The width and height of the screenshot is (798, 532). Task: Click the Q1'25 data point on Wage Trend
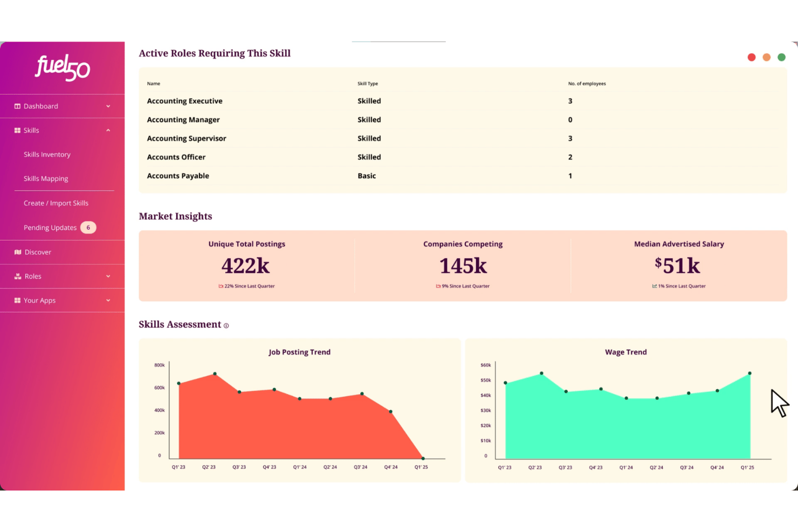(x=750, y=373)
